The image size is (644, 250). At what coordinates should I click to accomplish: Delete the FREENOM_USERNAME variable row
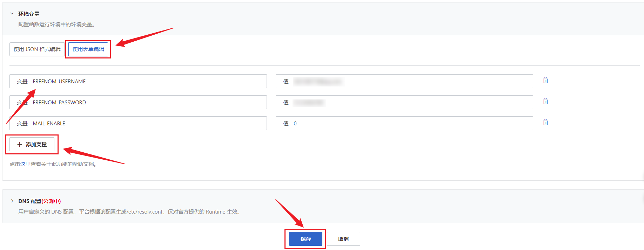coord(545,80)
